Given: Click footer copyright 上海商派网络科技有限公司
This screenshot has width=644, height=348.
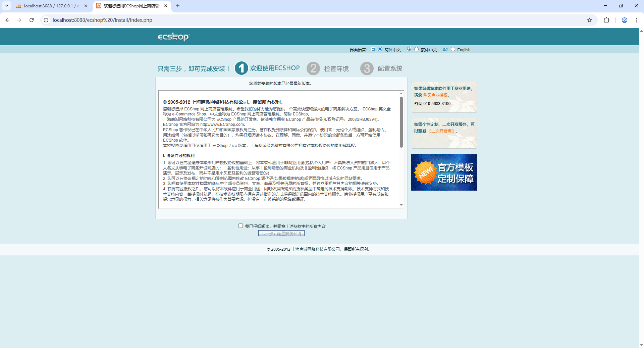Looking at the screenshot, I should tap(316, 249).
